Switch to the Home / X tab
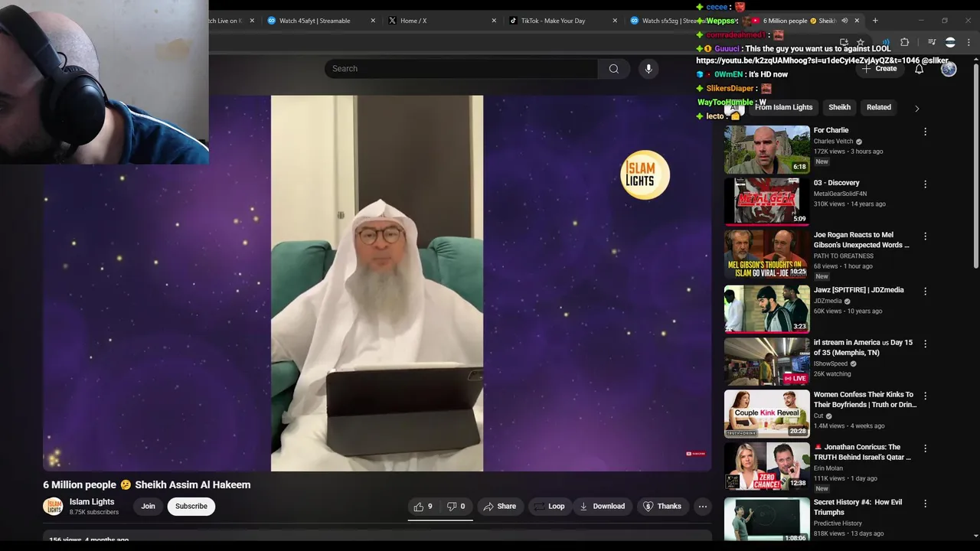The image size is (980, 551). pos(413,21)
